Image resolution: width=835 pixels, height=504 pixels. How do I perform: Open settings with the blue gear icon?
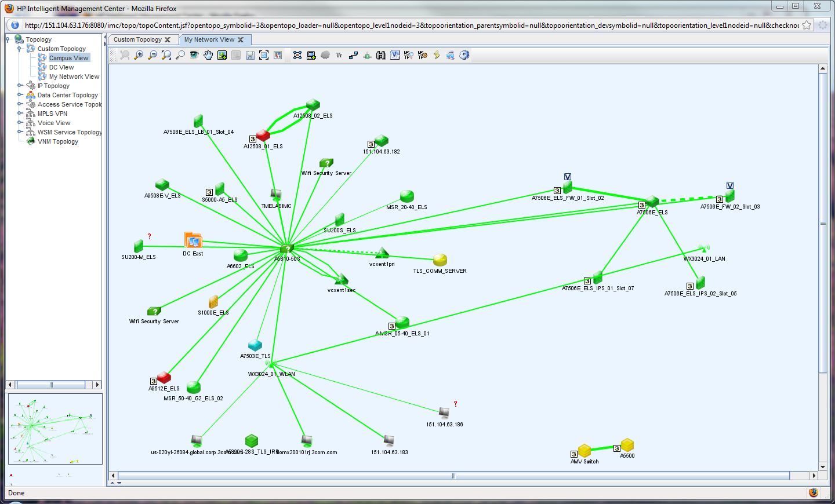464,55
